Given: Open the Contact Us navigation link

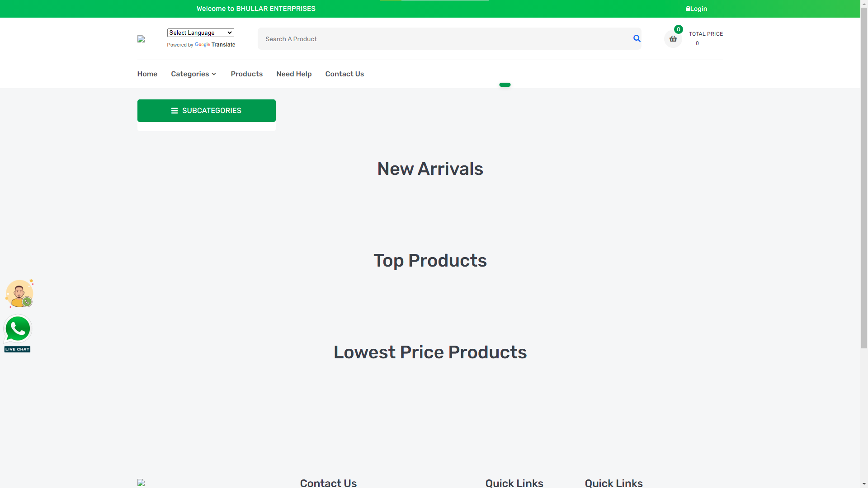Looking at the screenshot, I should pyautogui.click(x=344, y=74).
